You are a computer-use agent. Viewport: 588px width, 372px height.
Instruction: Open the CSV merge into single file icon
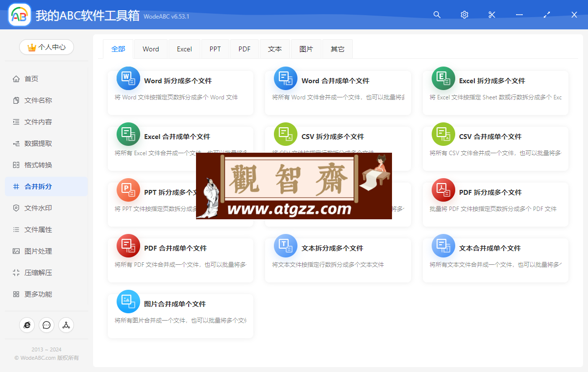click(443, 134)
